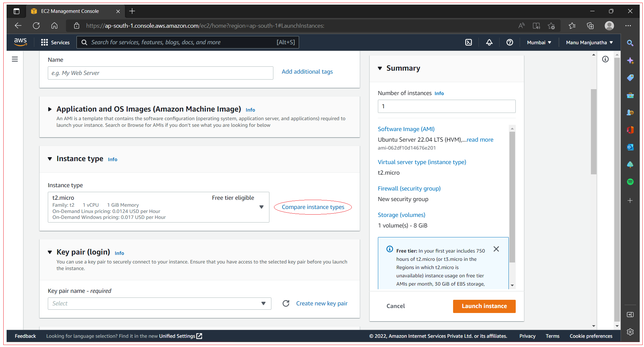Open Compare instance types link
The width and height of the screenshot is (644, 347).
313,207
